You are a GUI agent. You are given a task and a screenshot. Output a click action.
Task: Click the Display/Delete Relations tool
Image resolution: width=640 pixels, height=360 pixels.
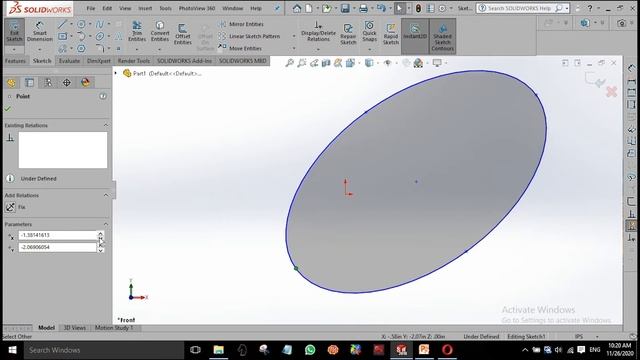(318, 31)
